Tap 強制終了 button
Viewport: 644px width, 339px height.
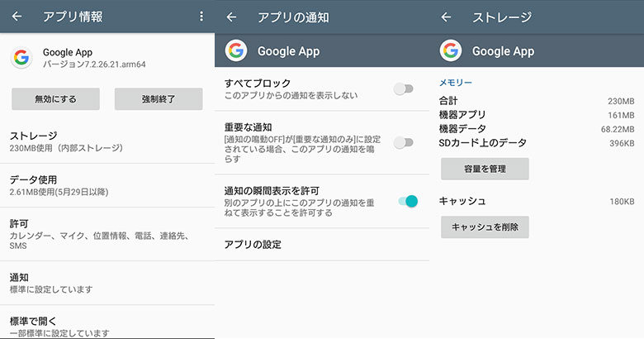(x=159, y=98)
